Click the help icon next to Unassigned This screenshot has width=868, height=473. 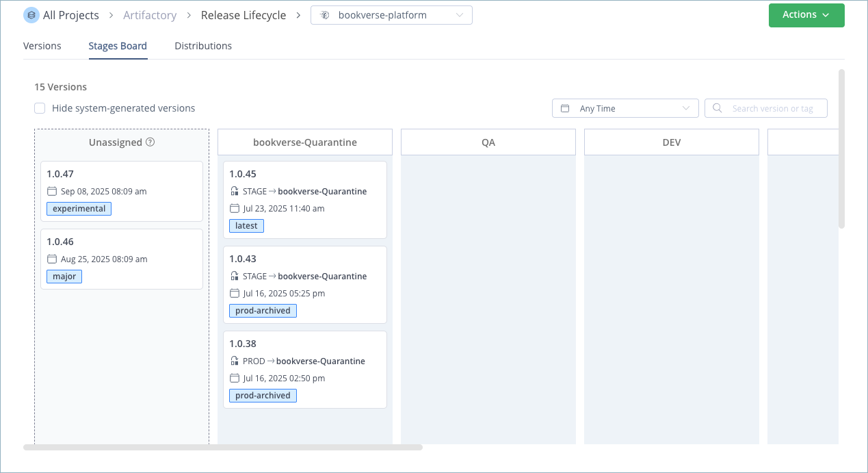(150, 142)
